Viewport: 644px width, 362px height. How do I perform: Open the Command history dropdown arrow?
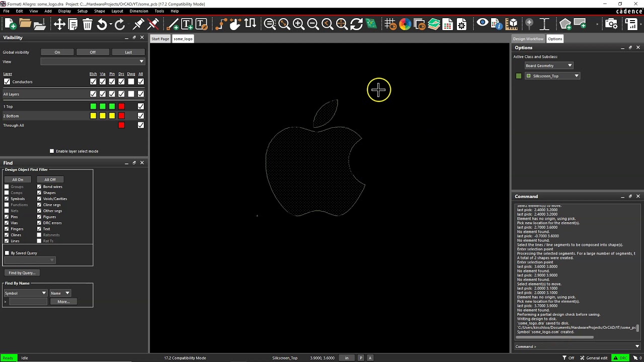(637, 346)
